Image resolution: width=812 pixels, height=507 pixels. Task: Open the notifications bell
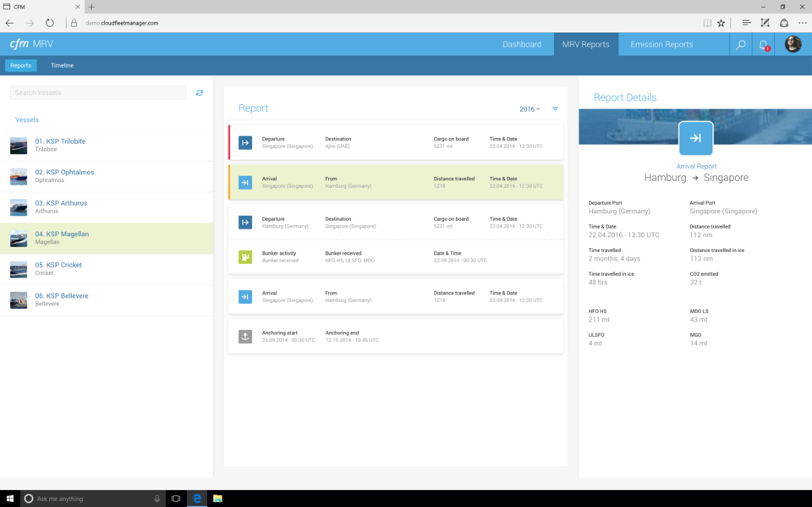tap(764, 45)
